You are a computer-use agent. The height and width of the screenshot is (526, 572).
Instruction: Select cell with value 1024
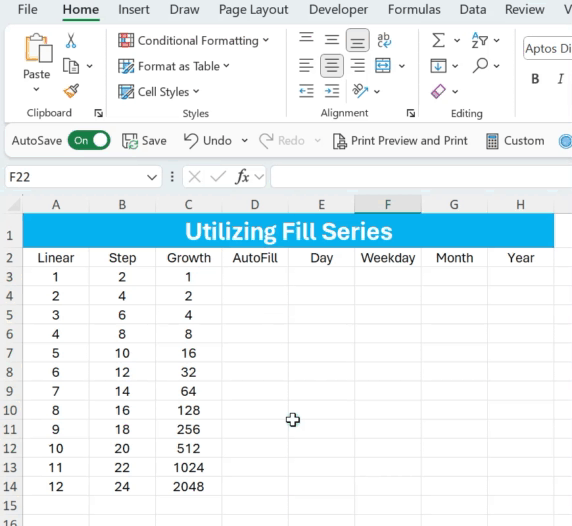188,467
